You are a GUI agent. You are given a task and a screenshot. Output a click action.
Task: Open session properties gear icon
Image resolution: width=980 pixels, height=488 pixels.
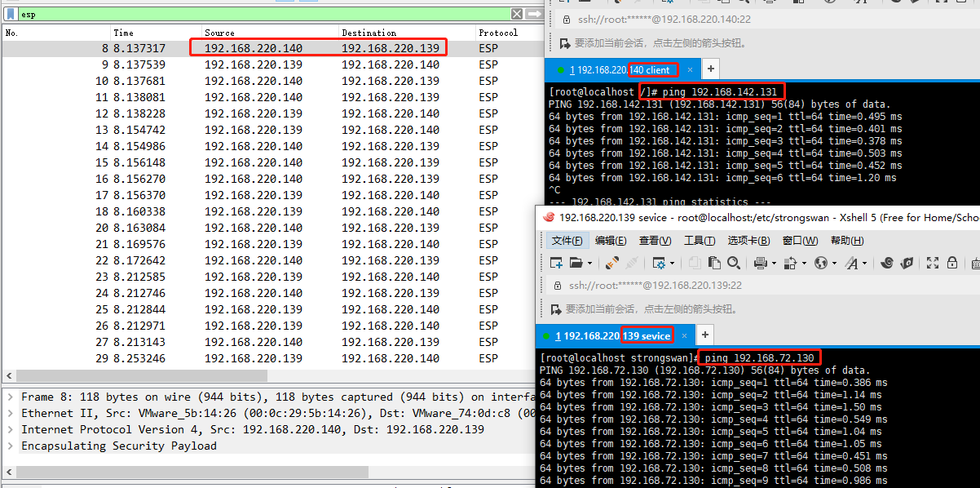point(660,263)
